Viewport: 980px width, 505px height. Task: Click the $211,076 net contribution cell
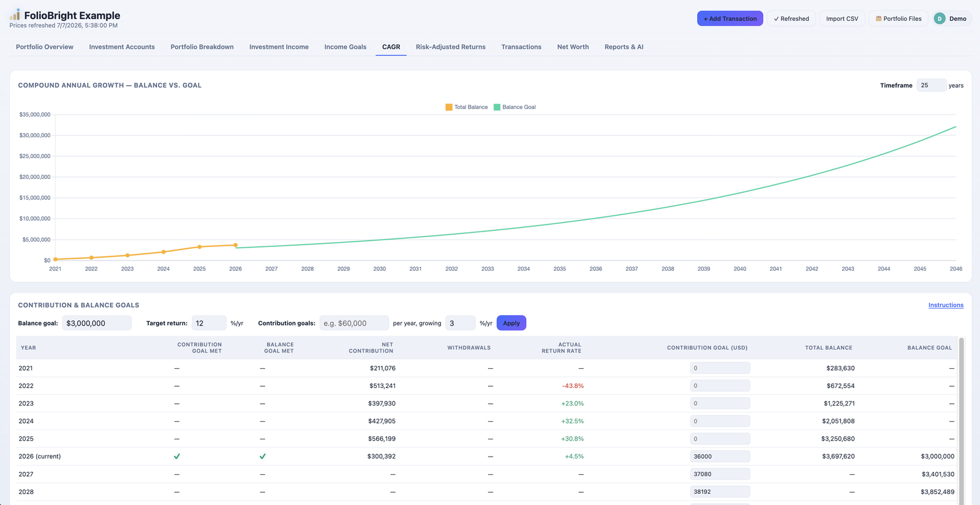[x=383, y=368]
